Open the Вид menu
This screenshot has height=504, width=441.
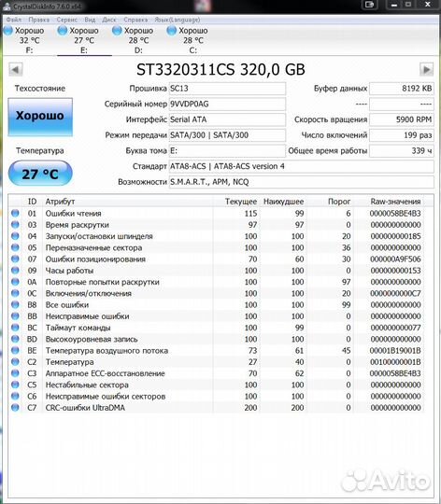pos(90,20)
